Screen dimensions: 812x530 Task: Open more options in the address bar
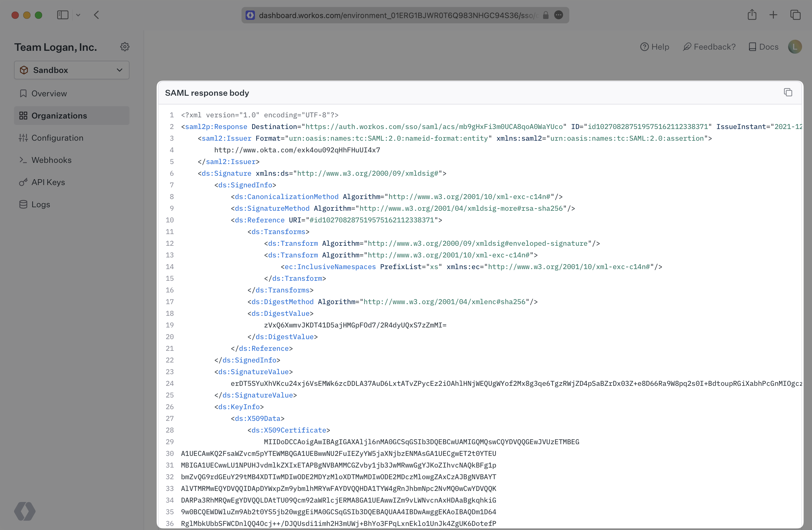pos(559,15)
